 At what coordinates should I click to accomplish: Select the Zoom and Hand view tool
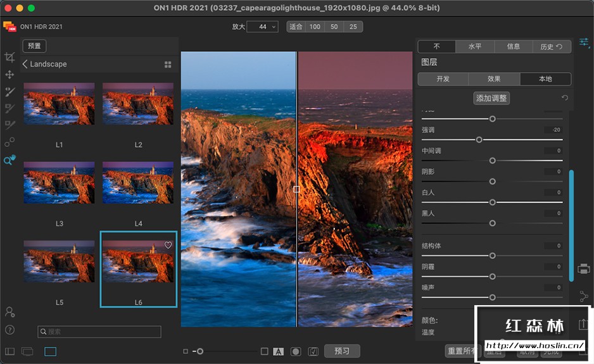click(x=9, y=160)
